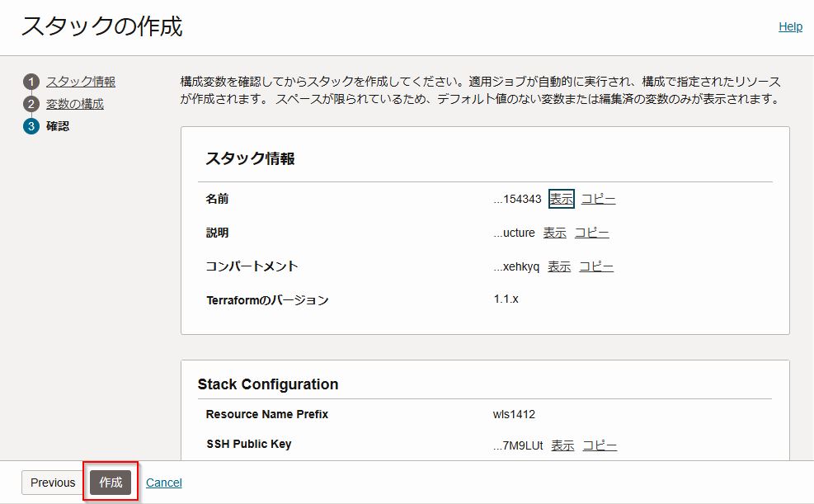Cancel the stack creation
This screenshot has height=504, width=814.
(x=164, y=483)
